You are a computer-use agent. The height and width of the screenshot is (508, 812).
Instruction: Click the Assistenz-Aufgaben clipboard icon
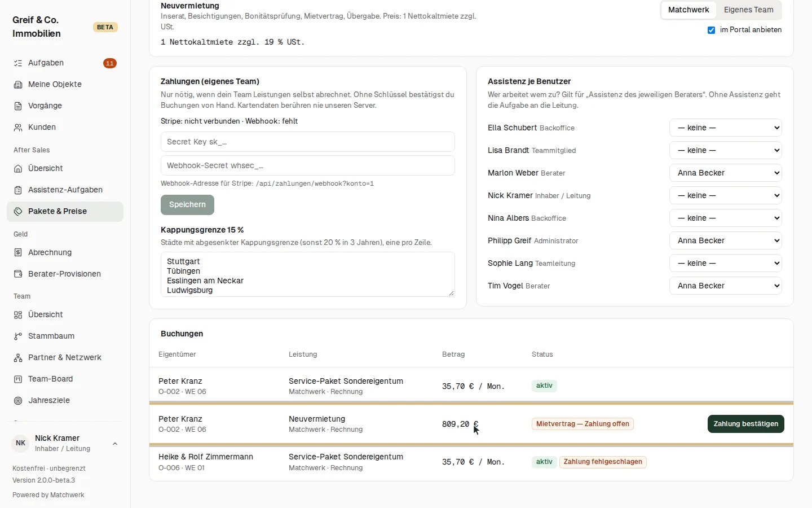(18, 190)
